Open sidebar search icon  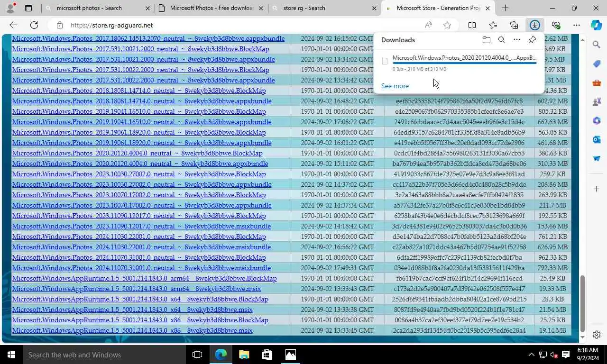597,45
